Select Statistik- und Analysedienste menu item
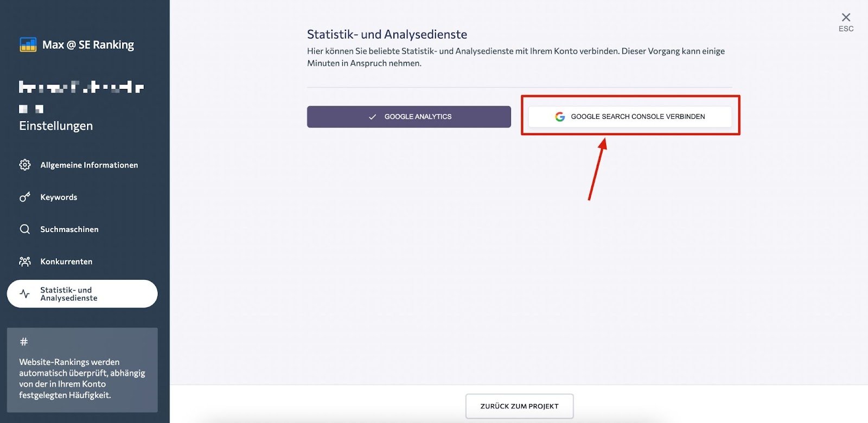This screenshot has width=868, height=423. (x=82, y=294)
